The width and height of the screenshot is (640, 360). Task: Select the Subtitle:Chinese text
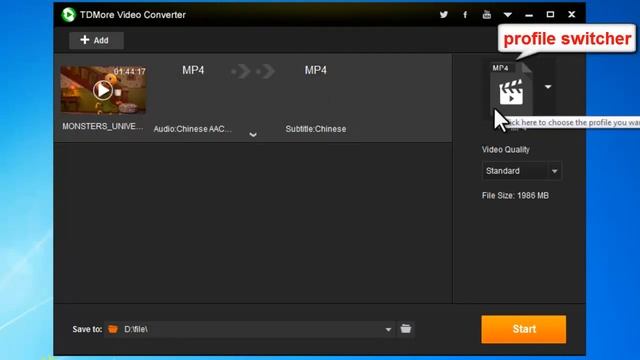coord(316,129)
